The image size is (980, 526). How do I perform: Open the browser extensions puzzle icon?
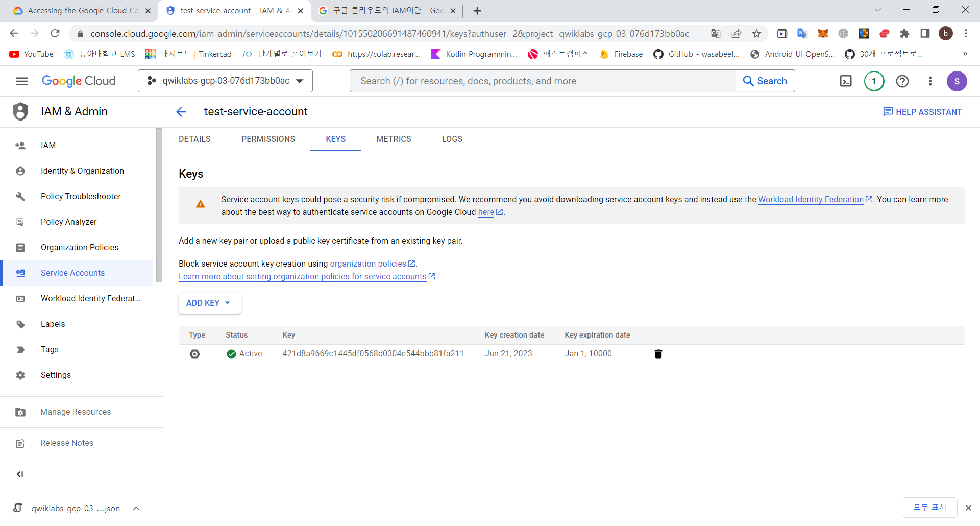(x=904, y=34)
